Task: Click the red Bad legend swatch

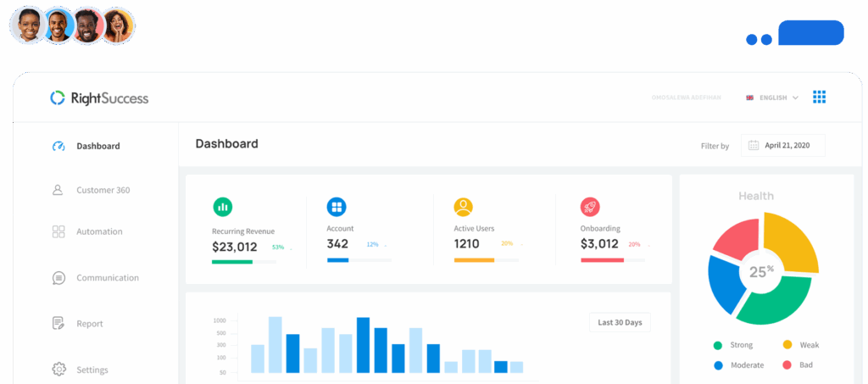Action: tap(787, 365)
